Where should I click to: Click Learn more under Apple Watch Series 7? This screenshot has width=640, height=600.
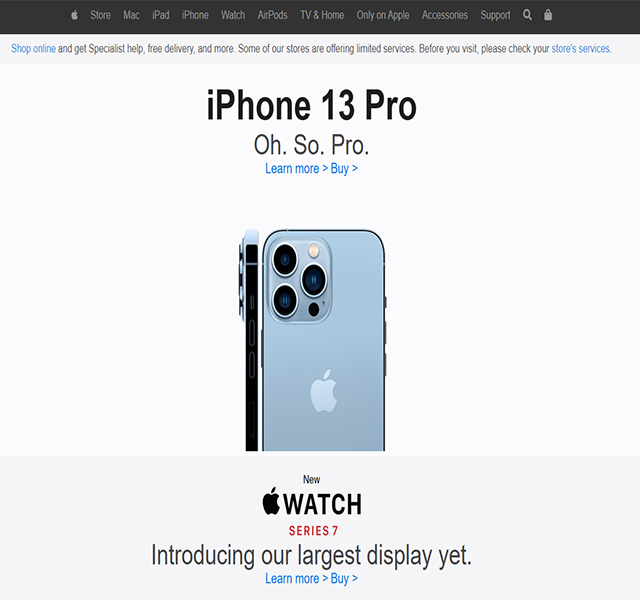point(296,578)
